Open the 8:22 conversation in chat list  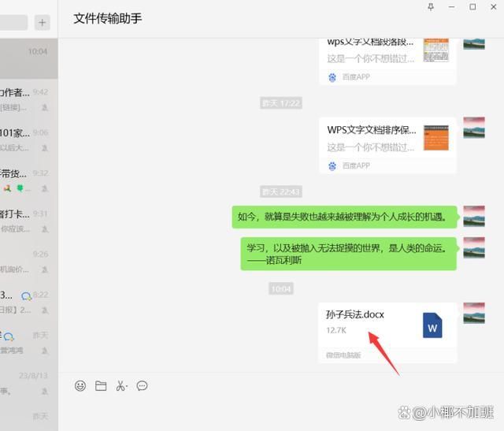pyautogui.click(x=29, y=302)
